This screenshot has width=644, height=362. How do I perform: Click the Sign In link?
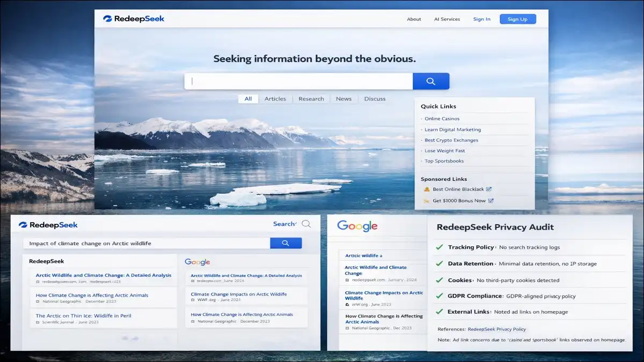point(481,19)
